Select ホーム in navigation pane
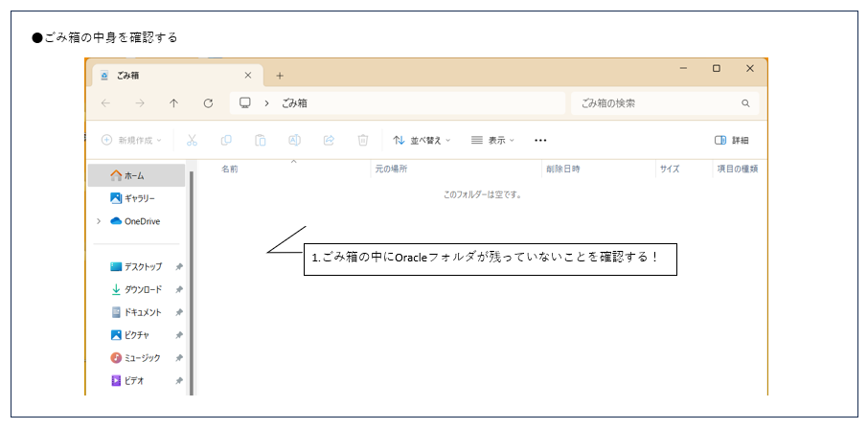This screenshot has width=868, height=429. point(136,175)
